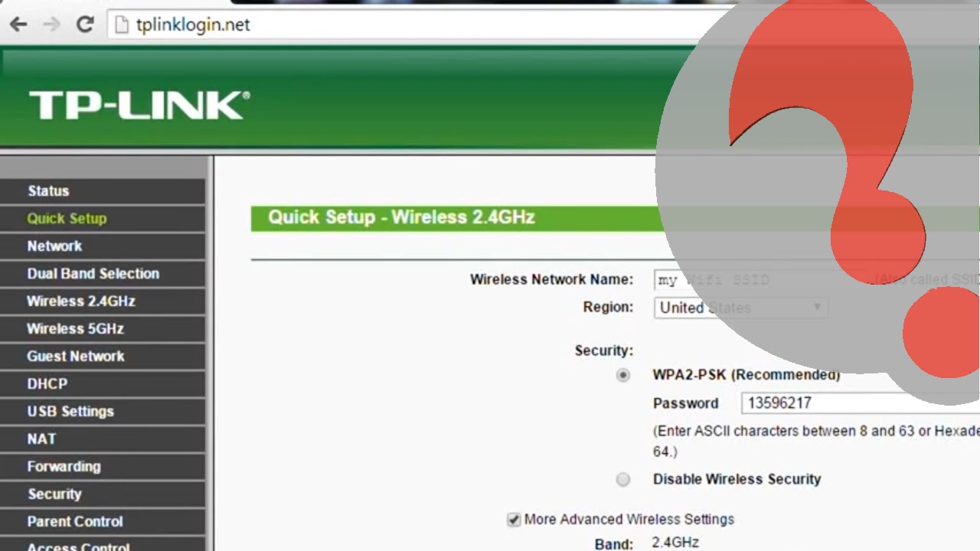The width and height of the screenshot is (980, 551).
Task: Toggle the More Advanced Wireless Settings checkbox
Action: point(514,520)
